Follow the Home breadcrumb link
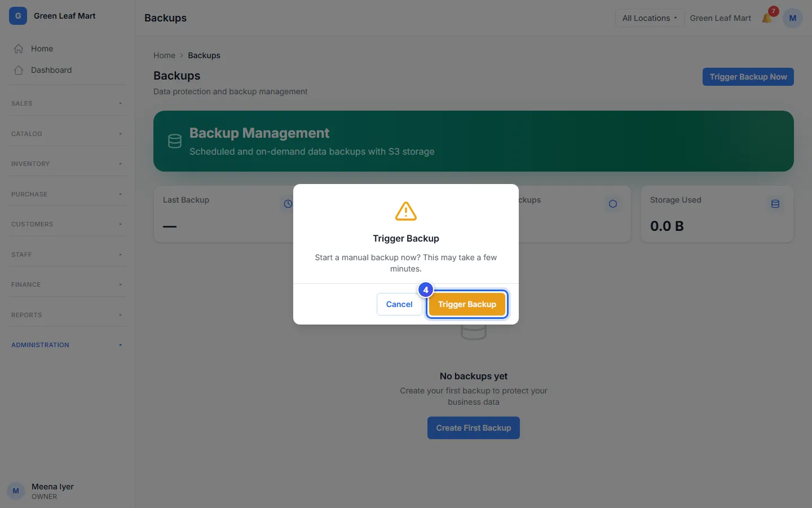The image size is (812, 508). click(164, 55)
